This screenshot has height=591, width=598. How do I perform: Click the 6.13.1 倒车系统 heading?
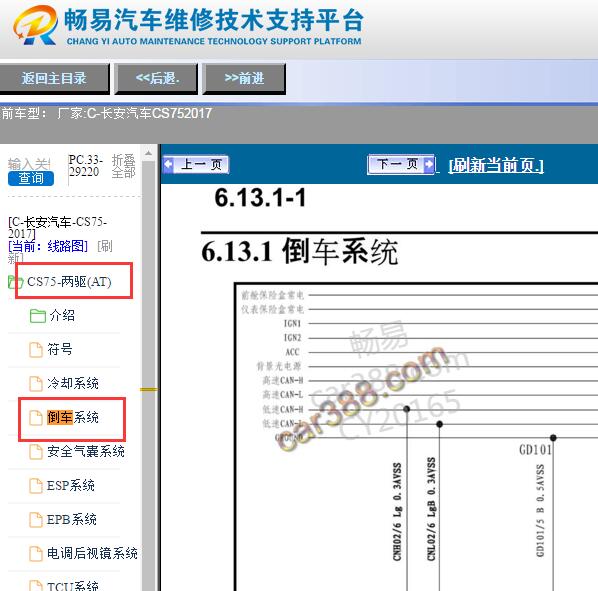coord(300,251)
